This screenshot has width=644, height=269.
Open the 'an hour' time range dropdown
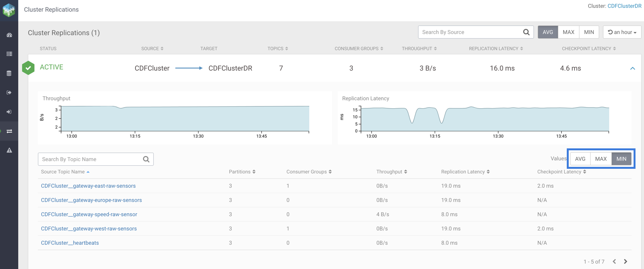622,32
